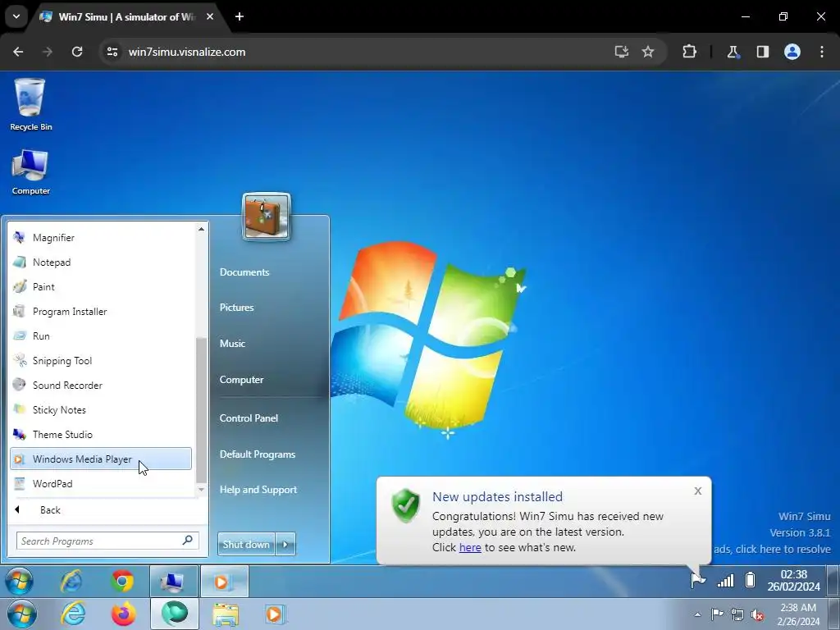
Task: Select the Computer desktop icon
Action: [30, 172]
